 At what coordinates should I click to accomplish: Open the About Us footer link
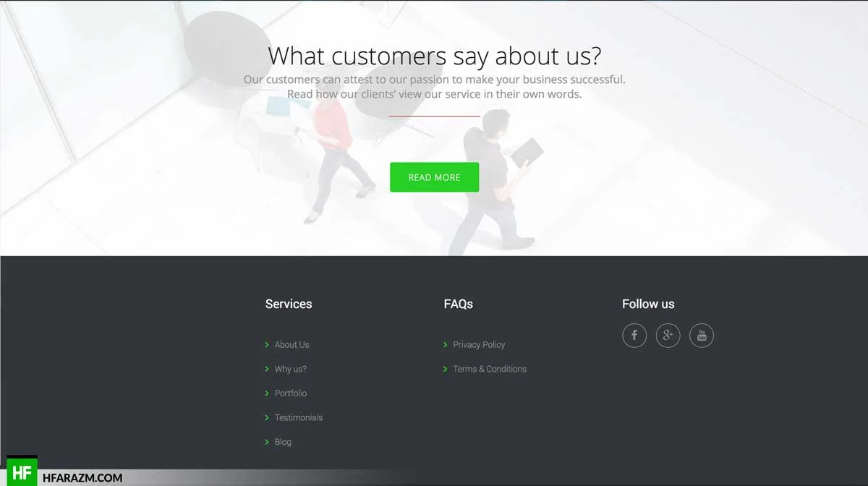click(292, 345)
